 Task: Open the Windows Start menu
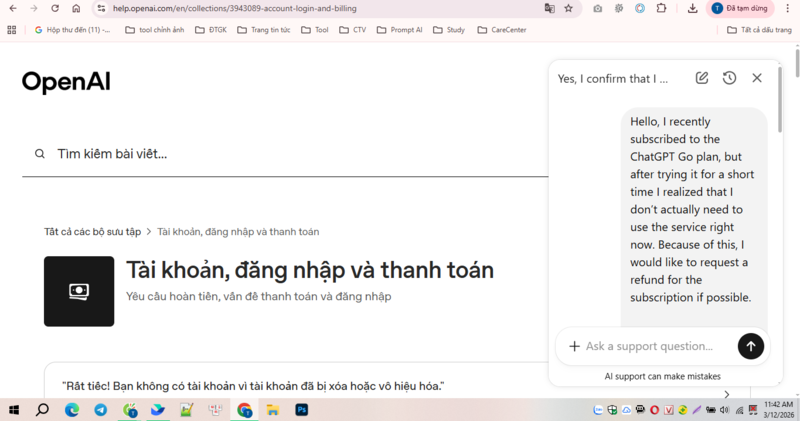tap(14, 410)
